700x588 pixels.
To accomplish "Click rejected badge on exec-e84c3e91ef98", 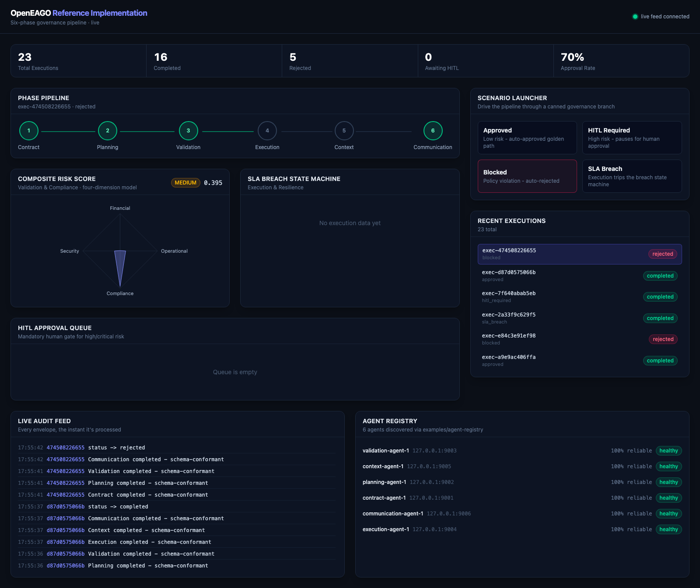I will tap(663, 339).
